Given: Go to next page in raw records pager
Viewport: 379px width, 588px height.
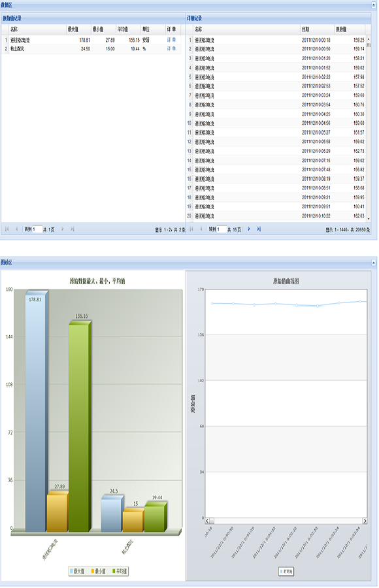Looking at the screenshot, I should point(62,229).
